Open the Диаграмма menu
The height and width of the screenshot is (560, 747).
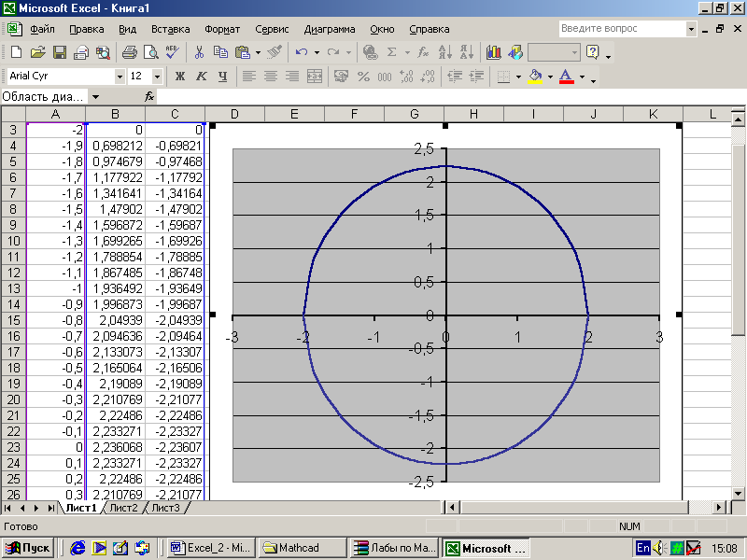[x=330, y=29]
